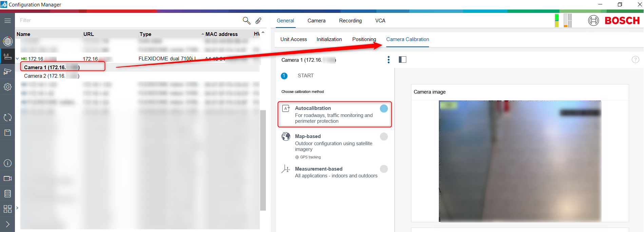
Task: Toggle the split panel layout icon
Action: coord(403,60)
